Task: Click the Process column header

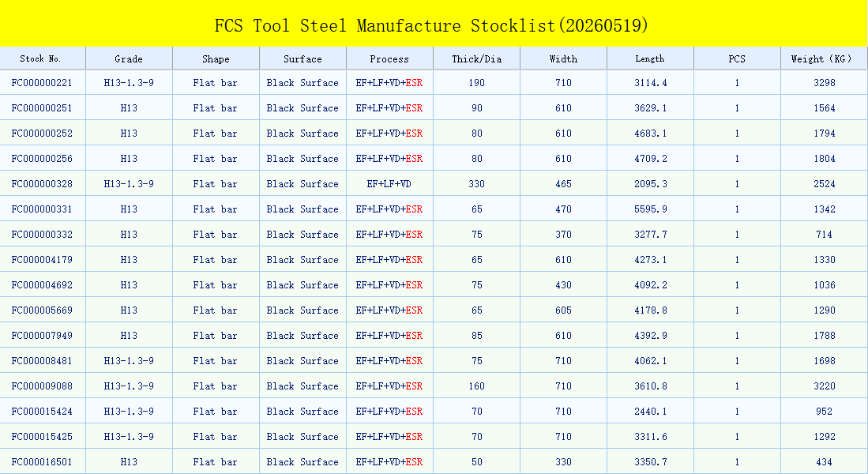Action: point(389,58)
